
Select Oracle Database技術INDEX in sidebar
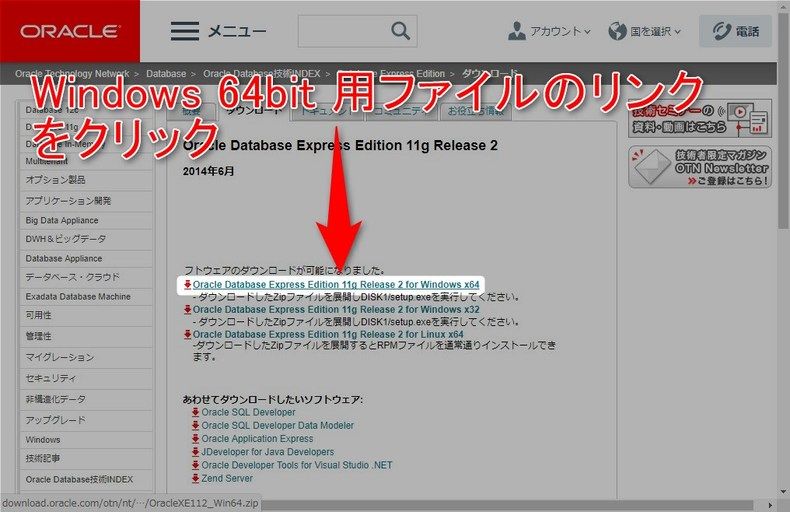87,480
